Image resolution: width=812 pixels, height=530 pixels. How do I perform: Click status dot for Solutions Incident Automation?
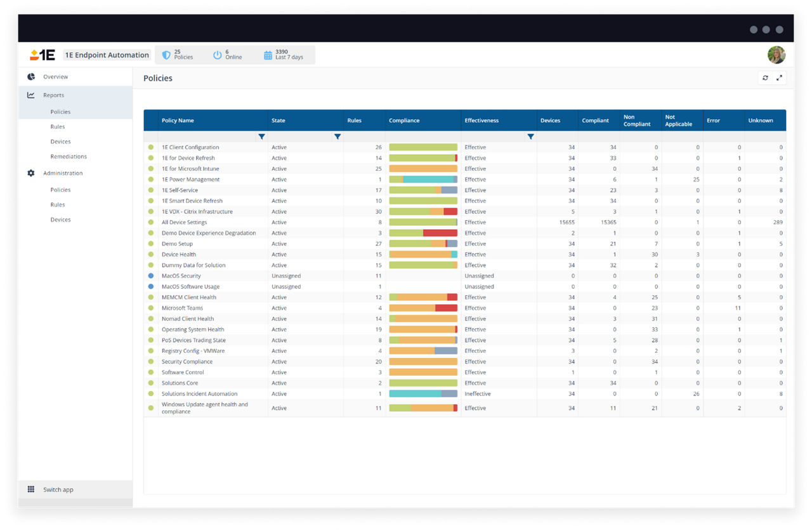coord(151,394)
